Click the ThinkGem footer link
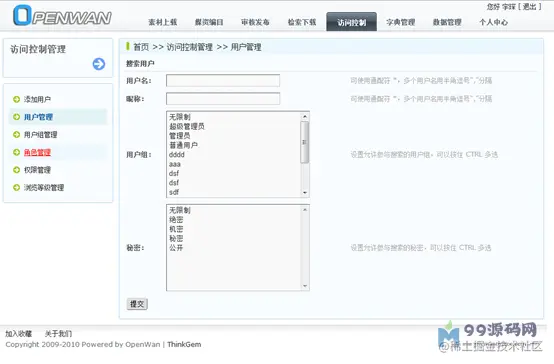 click(184, 345)
